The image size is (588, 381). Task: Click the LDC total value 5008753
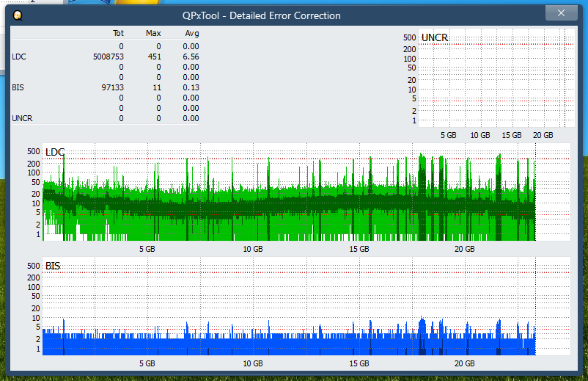pyautogui.click(x=108, y=57)
